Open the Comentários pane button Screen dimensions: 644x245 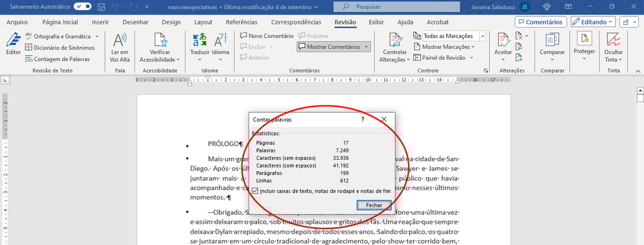point(540,22)
